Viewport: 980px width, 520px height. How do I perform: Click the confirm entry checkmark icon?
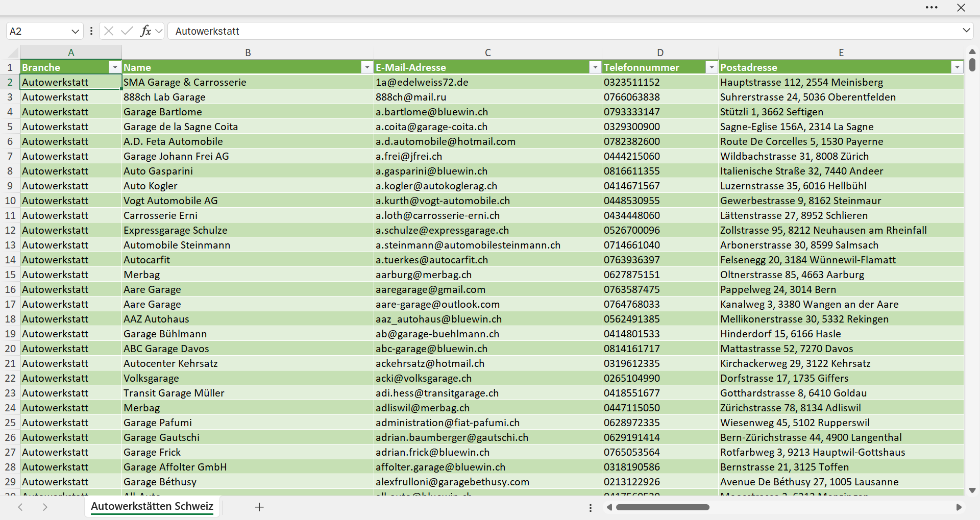coord(127,31)
